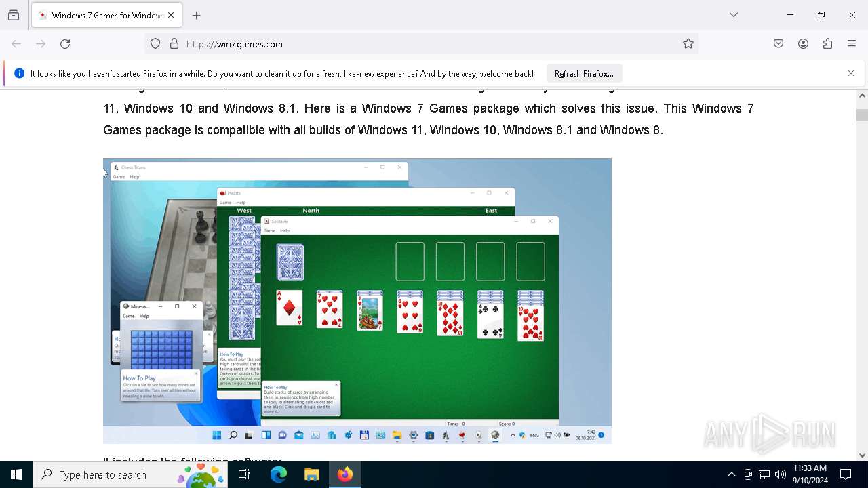The width and height of the screenshot is (868, 488).
Task: Click the Windows 7 games screenshot image
Action: 357,301
